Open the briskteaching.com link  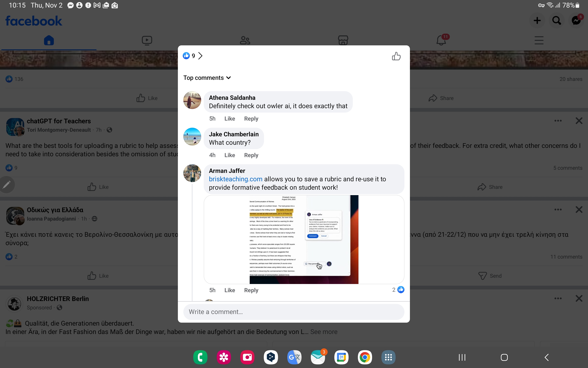coord(235,179)
